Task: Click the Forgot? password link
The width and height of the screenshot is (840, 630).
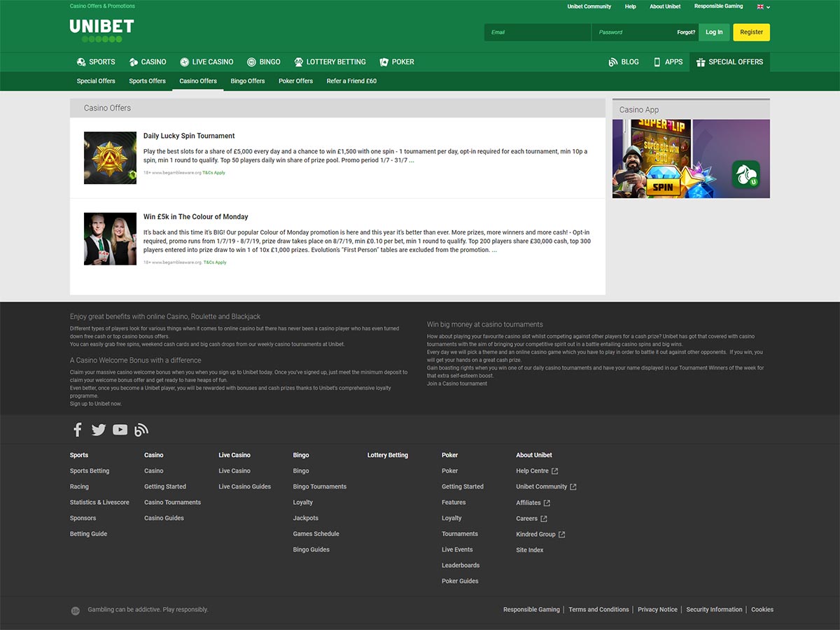Action: point(686,32)
